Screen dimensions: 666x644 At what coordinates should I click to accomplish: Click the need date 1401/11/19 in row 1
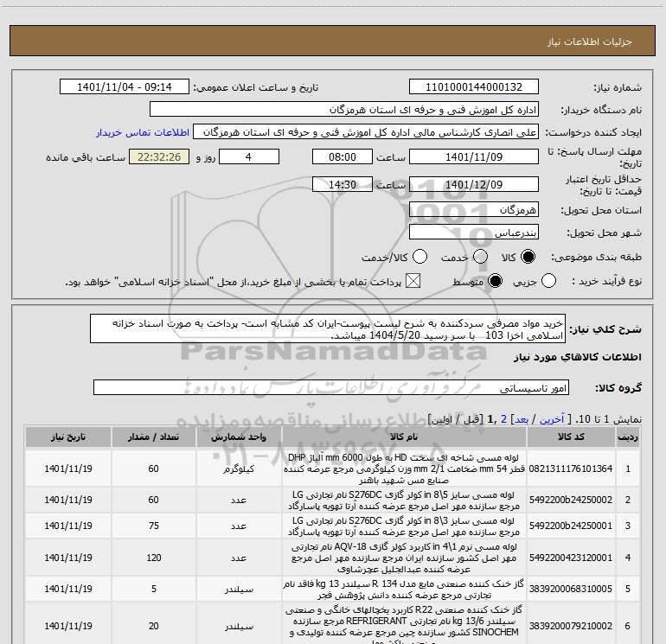pyautogui.click(x=68, y=469)
